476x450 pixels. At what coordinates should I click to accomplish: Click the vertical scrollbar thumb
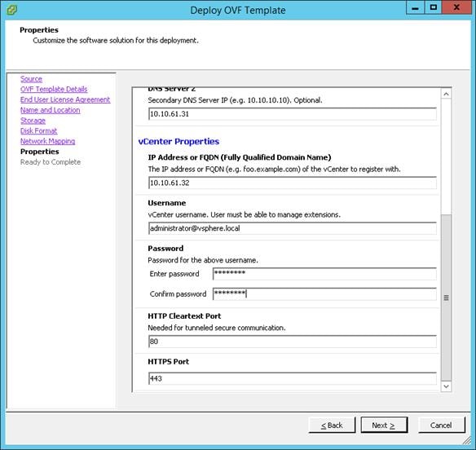pyautogui.click(x=446, y=298)
